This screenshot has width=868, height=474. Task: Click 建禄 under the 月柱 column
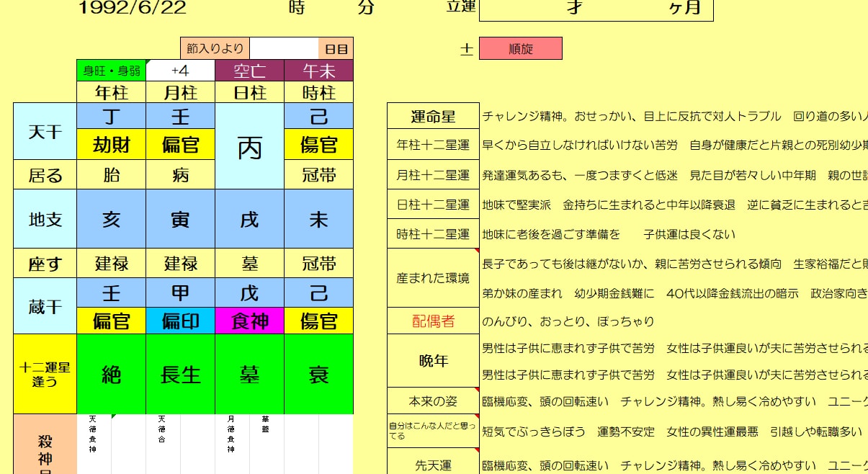tap(180, 264)
